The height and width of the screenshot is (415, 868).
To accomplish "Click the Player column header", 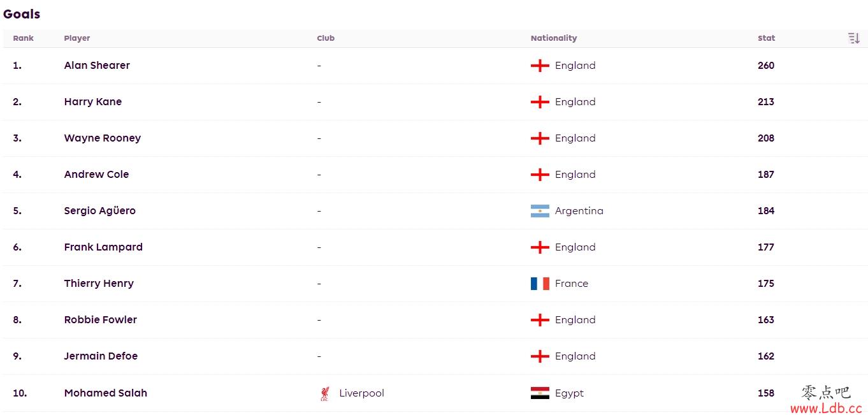I will click(x=77, y=38).
